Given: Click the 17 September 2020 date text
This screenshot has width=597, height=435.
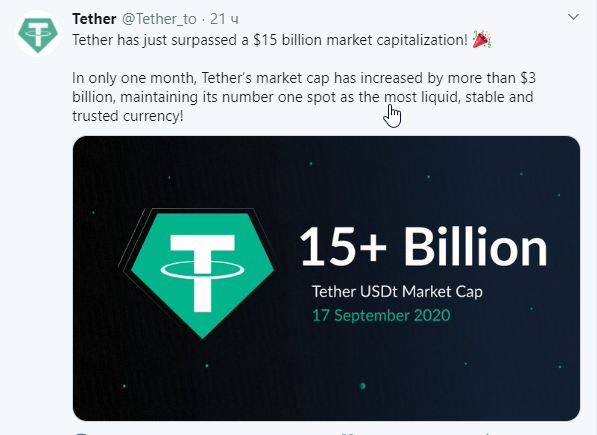Looking at the screenshot, I should click(x=381, y=315).
